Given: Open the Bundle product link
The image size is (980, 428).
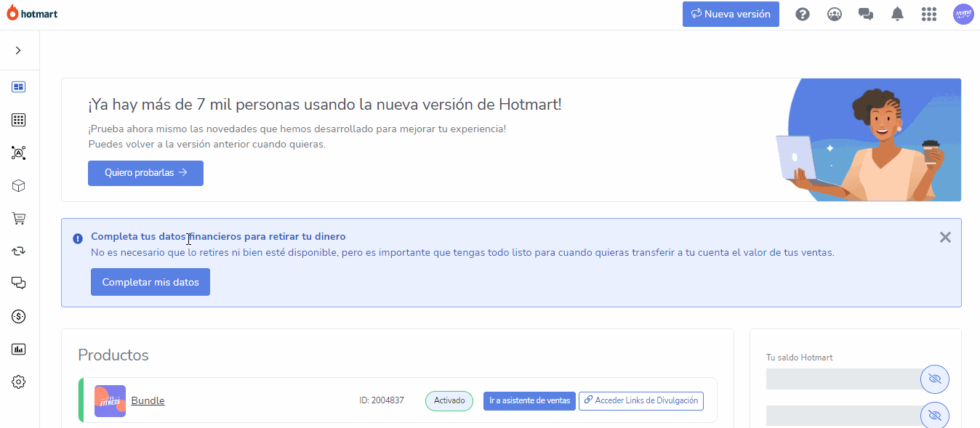Looking at the screenshot, I should [148, 400].
